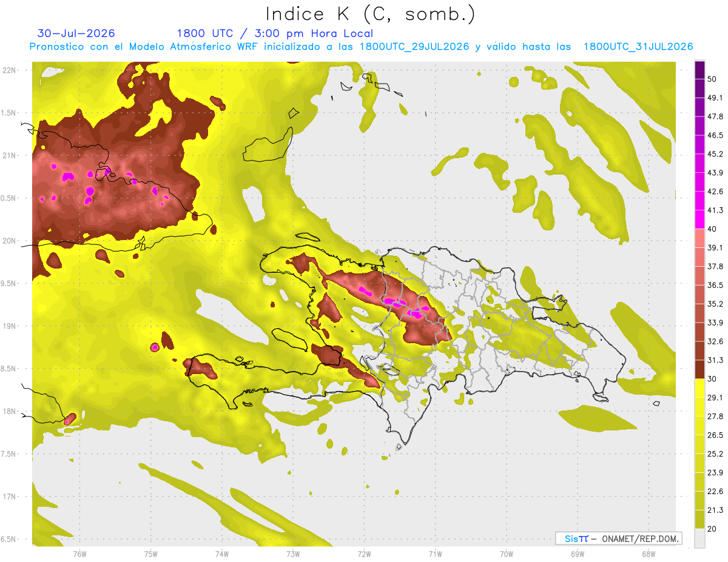Click the 20N latitude label

[10, 241]
